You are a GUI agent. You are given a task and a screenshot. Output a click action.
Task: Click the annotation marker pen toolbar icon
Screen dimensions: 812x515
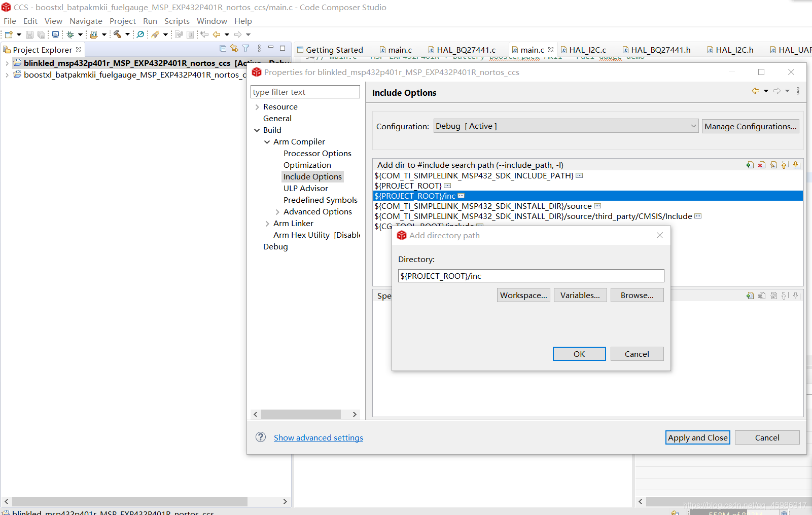click(x=156, y=34)
